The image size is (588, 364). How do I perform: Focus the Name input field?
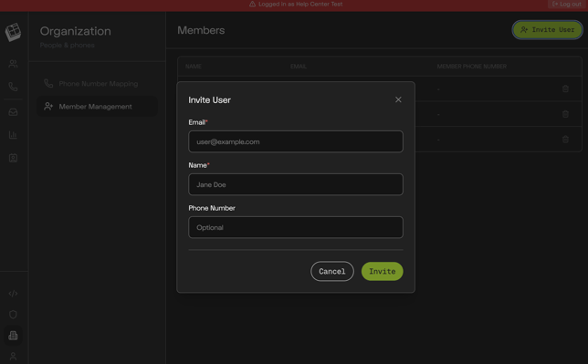click(x=296, y=184)
